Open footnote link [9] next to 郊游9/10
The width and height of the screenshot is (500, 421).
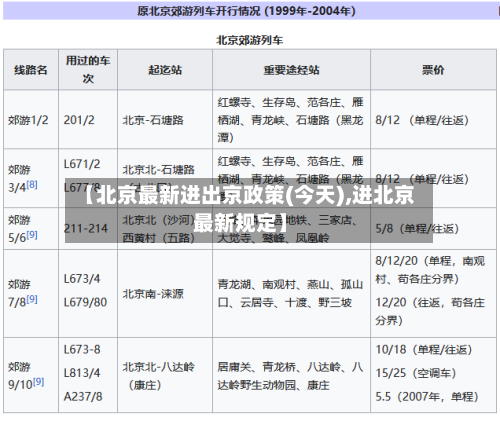point(38,381)
